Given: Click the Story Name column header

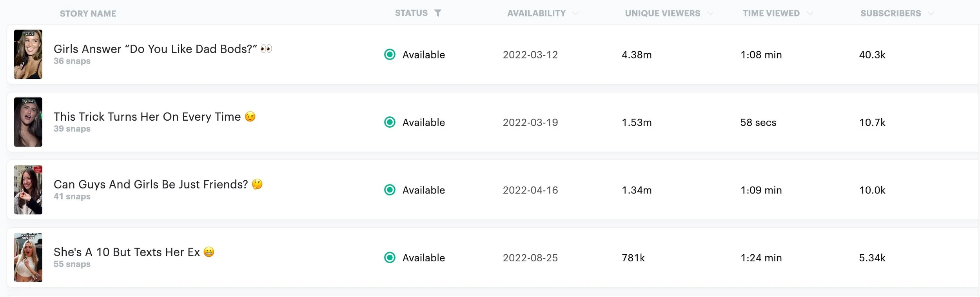Looking at the screenshot, I should click(88, 14).
